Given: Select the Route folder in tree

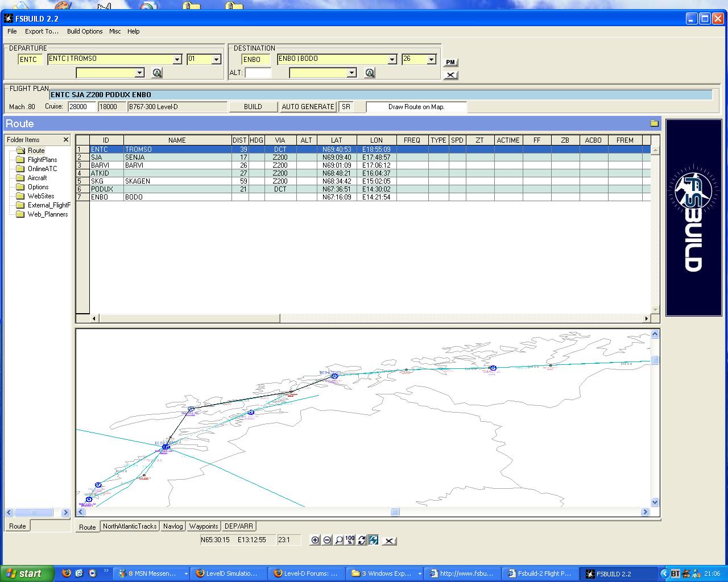Looking at the screenshot, I should tap(36, 151).
